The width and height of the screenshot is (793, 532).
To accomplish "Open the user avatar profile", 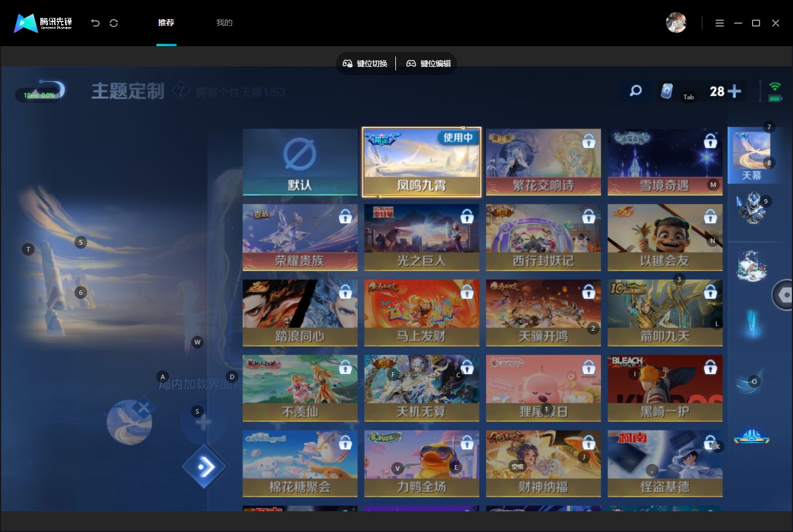I will (676, 23).
